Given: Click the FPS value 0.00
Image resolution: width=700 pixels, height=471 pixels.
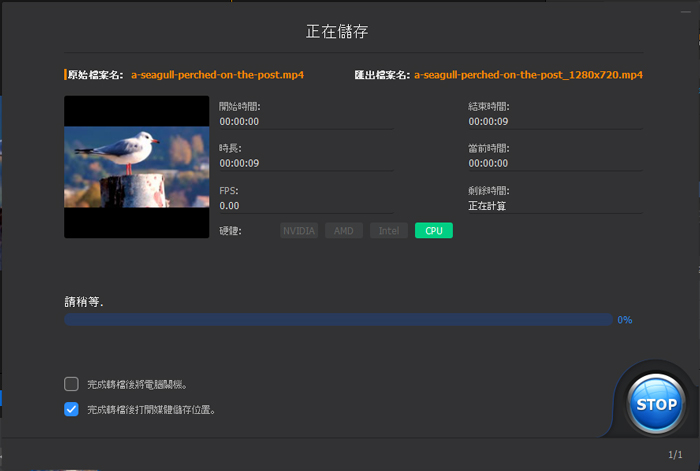Looking at the screenshot, I should coord(229,206).
